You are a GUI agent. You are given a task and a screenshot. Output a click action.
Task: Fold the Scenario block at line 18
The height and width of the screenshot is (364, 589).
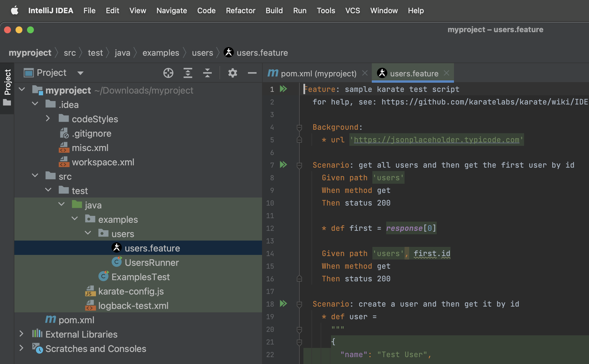pos(299,304)
